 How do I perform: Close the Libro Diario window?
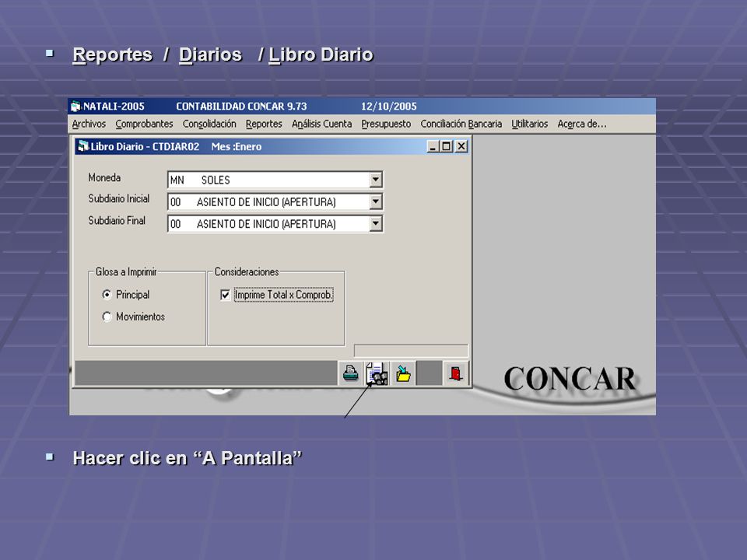point(461,146)
